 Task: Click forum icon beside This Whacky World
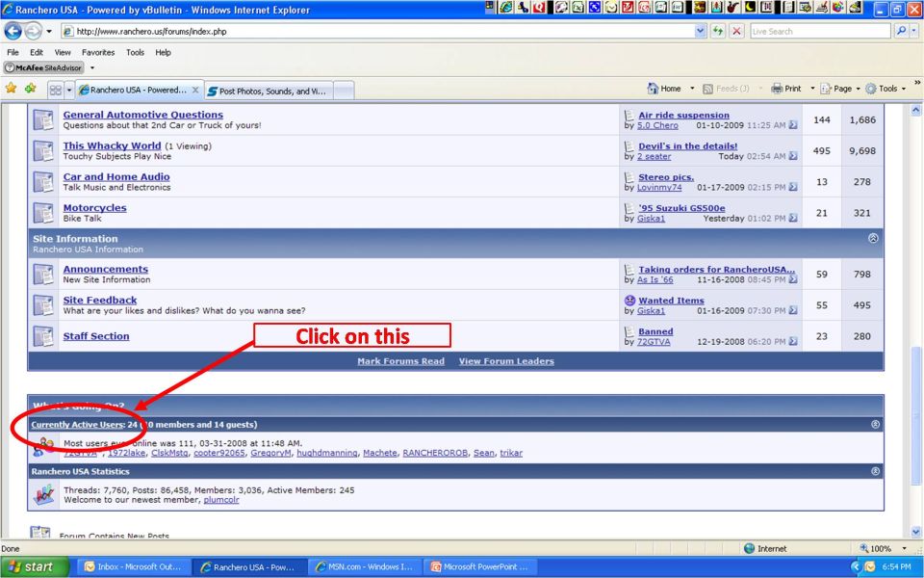click(43, 151)
